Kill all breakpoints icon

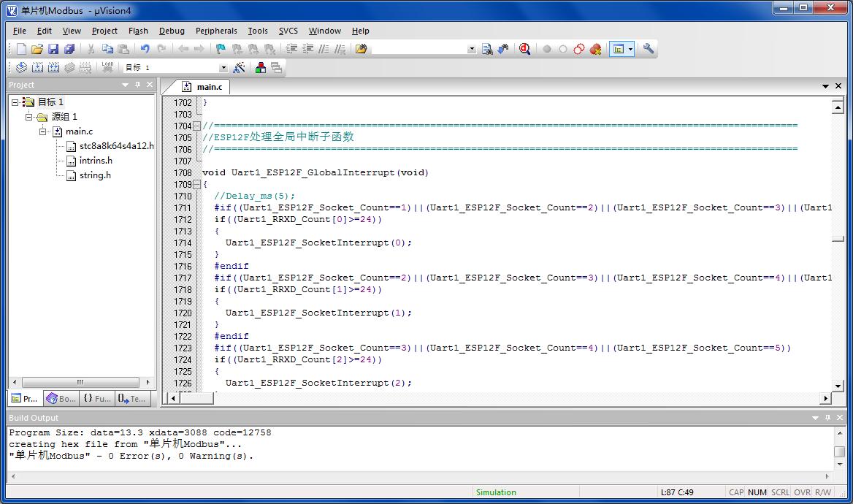click(596, 49)
